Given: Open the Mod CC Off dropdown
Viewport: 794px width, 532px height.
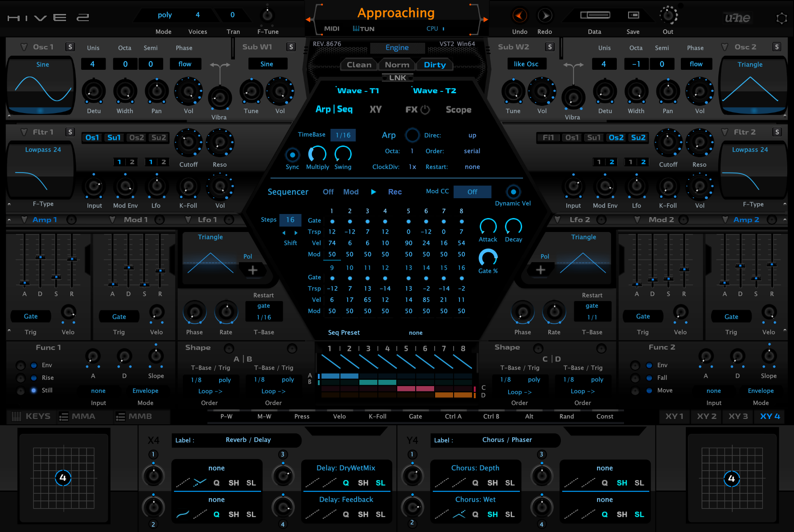Looking at the screenshot, I should click(x=472, y=192).
